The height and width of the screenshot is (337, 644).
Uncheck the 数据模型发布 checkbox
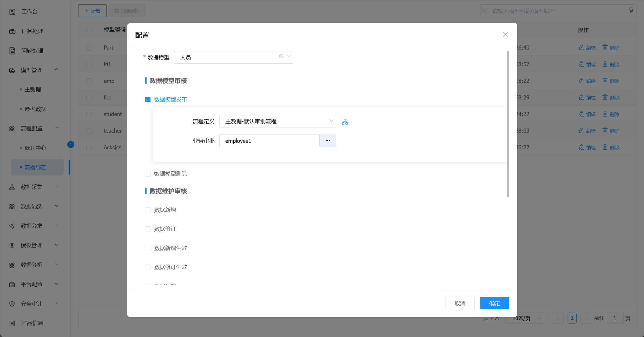(148, 100)
